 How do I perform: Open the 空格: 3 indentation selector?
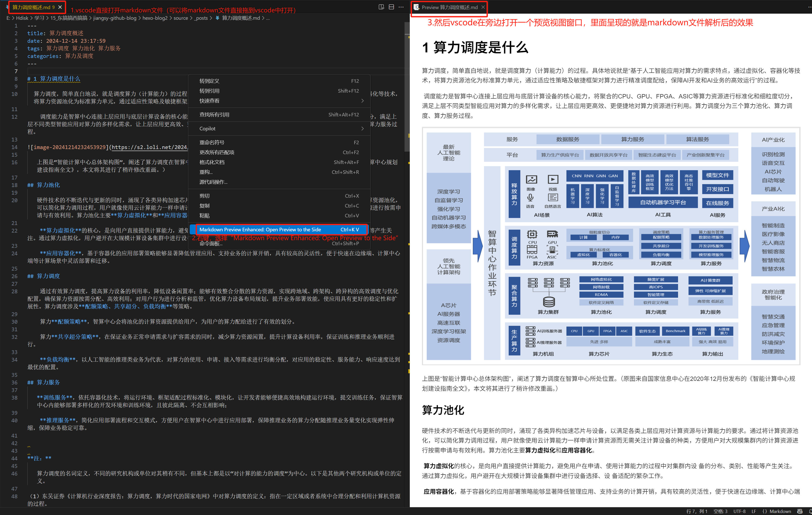[x=720, y=511]
